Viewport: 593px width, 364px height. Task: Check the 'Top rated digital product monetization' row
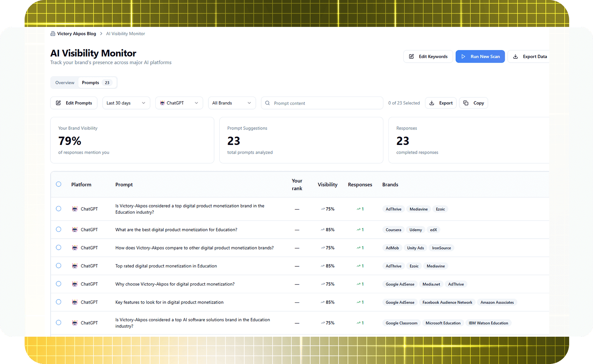click(58, 266)
